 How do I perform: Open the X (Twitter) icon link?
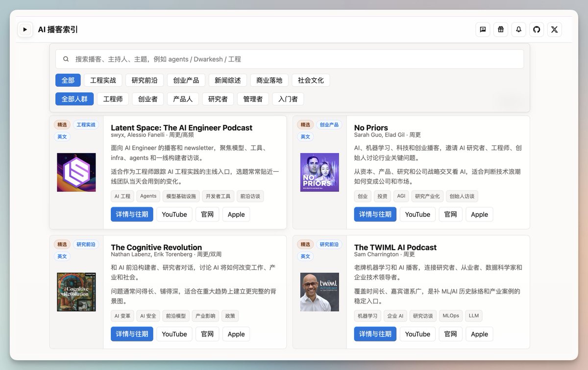click(x=554, y=29)
